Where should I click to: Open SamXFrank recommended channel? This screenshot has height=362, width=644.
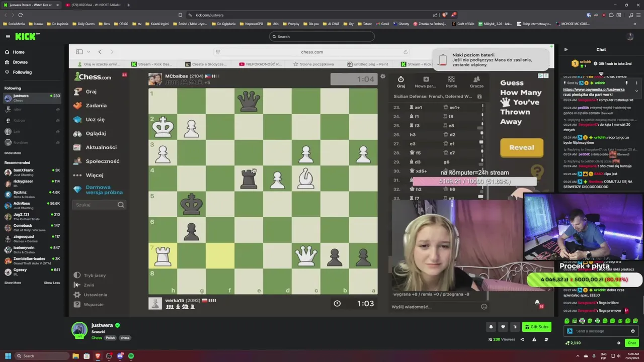(31, 172)
